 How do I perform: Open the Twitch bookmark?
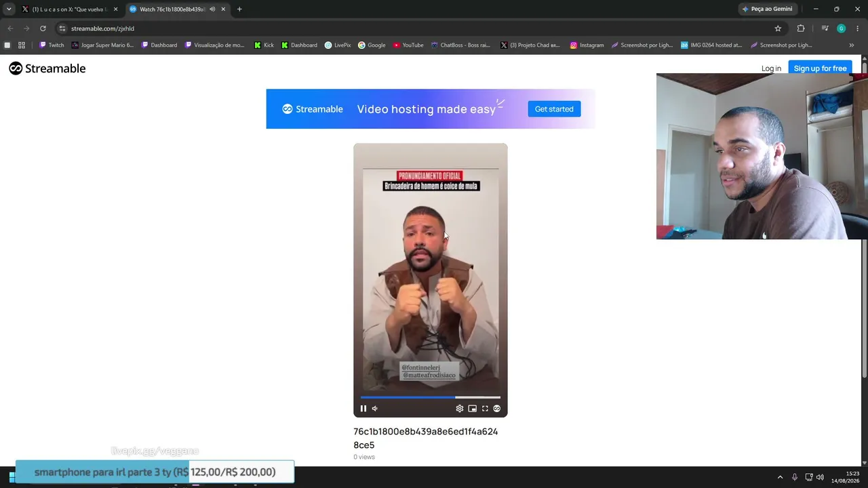52,45
